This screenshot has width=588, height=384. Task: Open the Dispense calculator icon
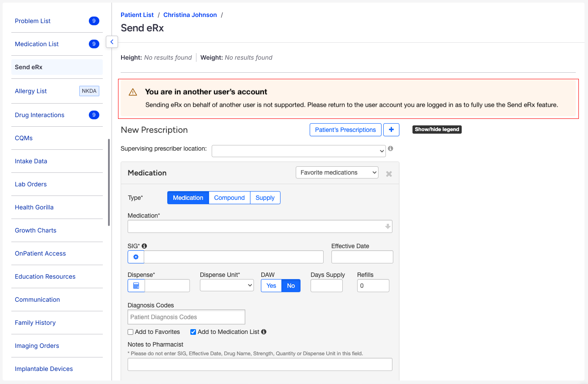pyautogui.click(x=136, y=286)
